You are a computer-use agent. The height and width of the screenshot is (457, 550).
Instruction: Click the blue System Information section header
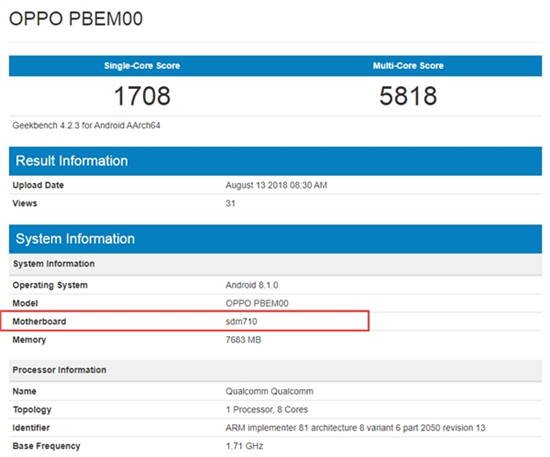(x=275, y=239)
